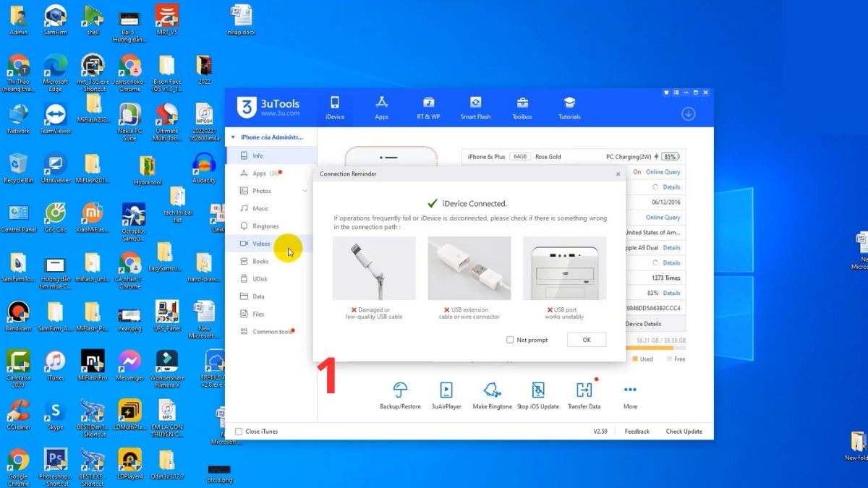Select Info in the sidebar

(x=271, y=155)
